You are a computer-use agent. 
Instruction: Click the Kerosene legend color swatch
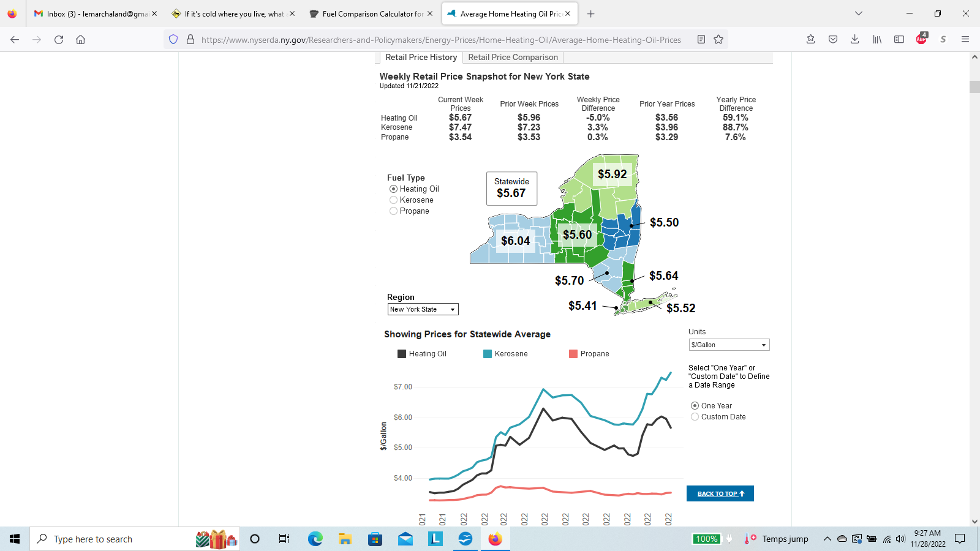(x=488, y=354)
